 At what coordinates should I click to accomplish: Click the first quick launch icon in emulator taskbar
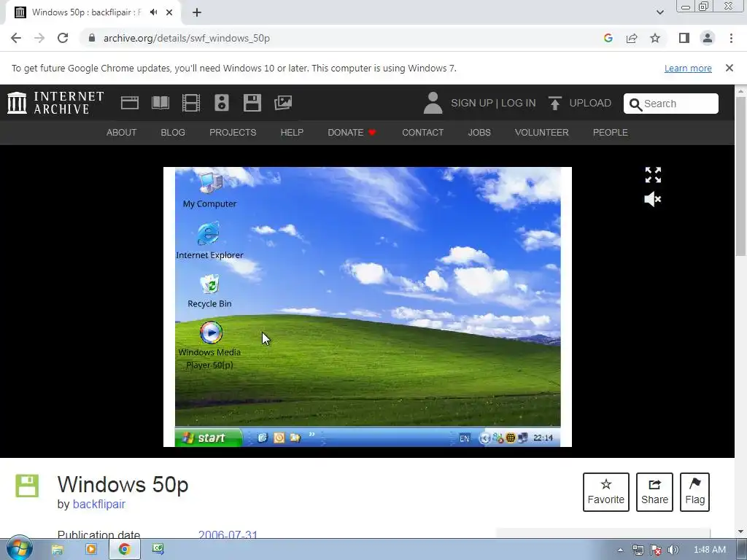263,437
